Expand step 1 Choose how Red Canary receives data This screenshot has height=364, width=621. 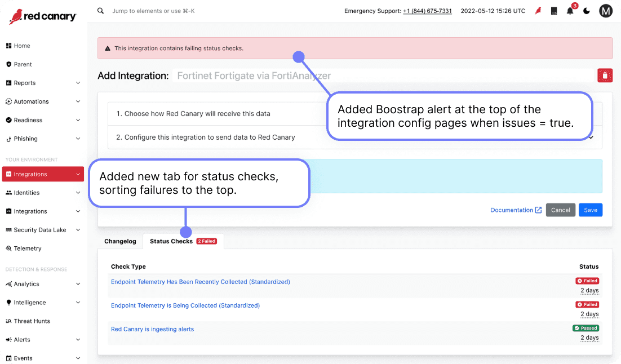pyautogui.click(x=355, y=114)
